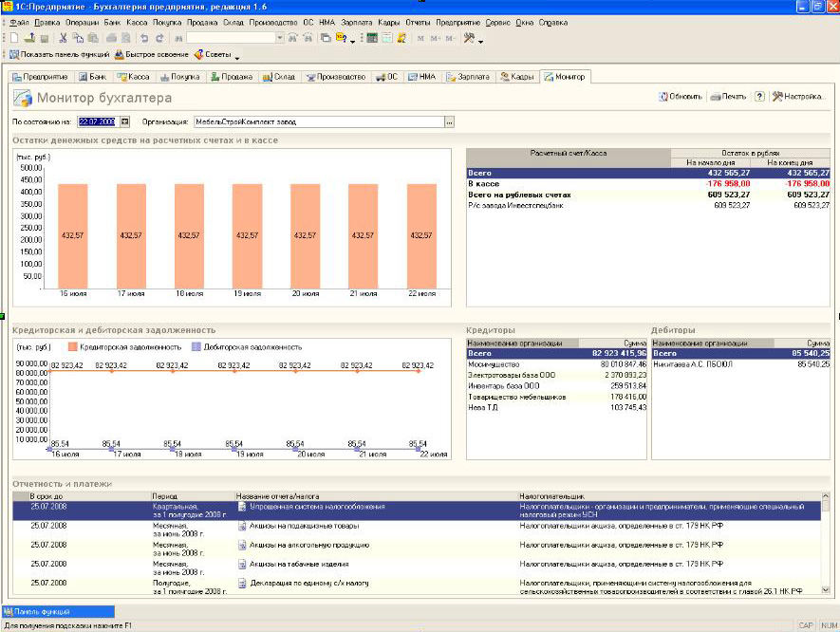840x632 pixels.
Task: Click Обновить to refresh monitor
Action: [681, 97]
